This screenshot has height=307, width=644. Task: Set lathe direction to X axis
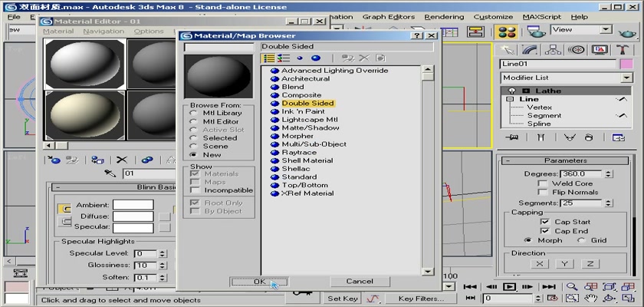click(x=539, y=264)
